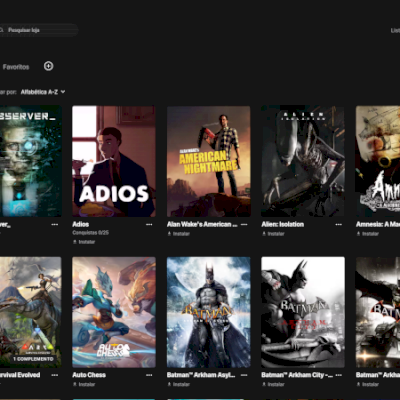Open three-dot menu for Auto Chess
Image resolution: width=400 pixels, height=400 pixels.
click(x=149, y=375)
